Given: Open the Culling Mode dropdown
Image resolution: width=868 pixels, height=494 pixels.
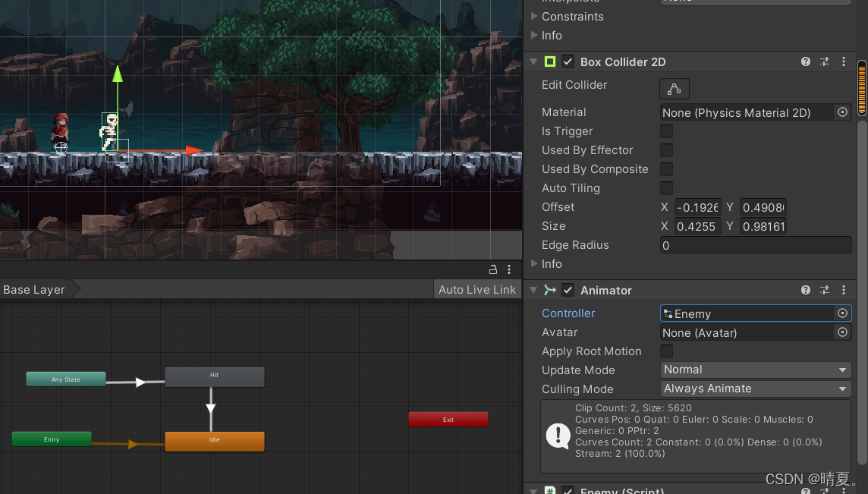Looking at the screenshot, I should (x=756, y=389).
